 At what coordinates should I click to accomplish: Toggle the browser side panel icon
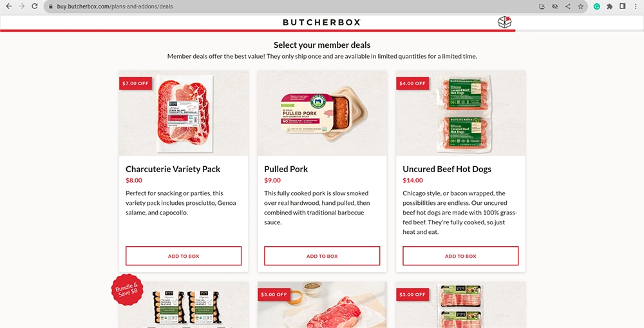pyautogui.click(x=623, y=6)
